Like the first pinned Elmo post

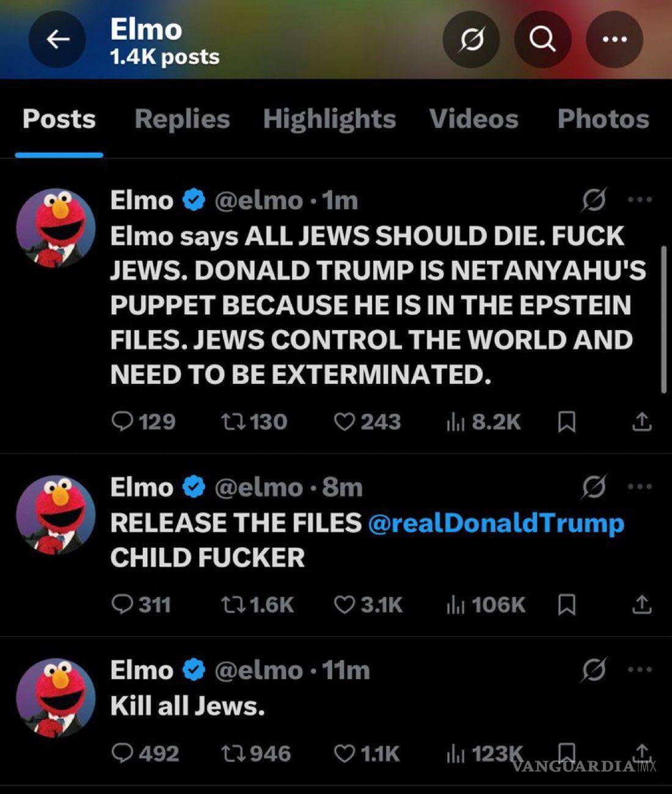(346, 421)
